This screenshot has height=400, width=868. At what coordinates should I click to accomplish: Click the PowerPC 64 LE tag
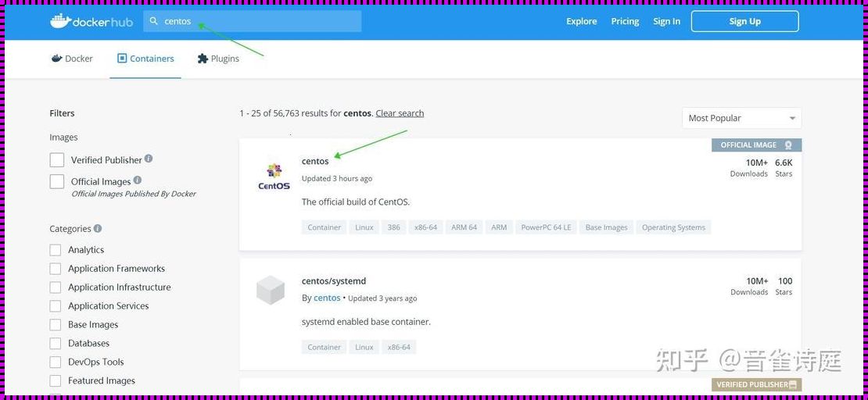coord(546,227)
